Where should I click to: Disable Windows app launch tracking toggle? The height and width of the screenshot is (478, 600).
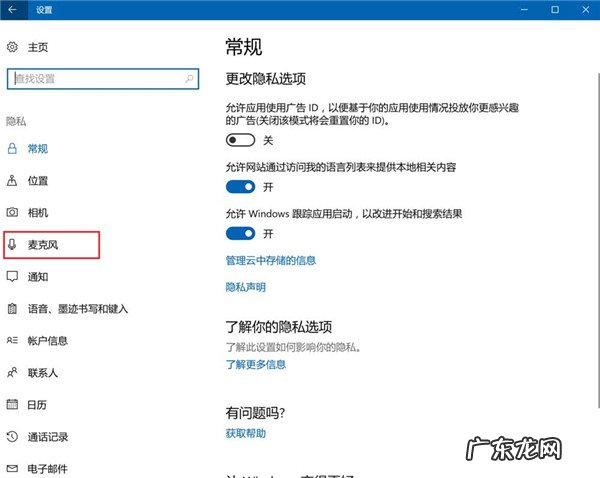tap(240, 233)
